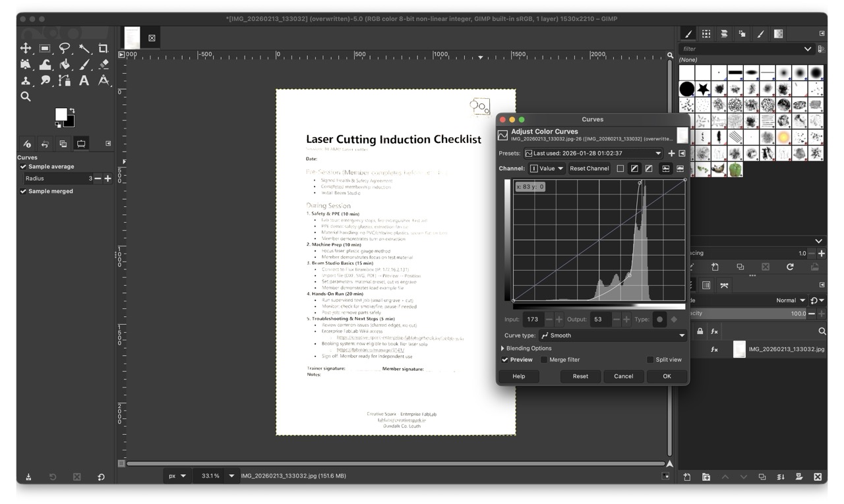Viewport: 844px width, 504px height.
Task: Select the Rectangle Select tool
Action: (x=45, y=48)
